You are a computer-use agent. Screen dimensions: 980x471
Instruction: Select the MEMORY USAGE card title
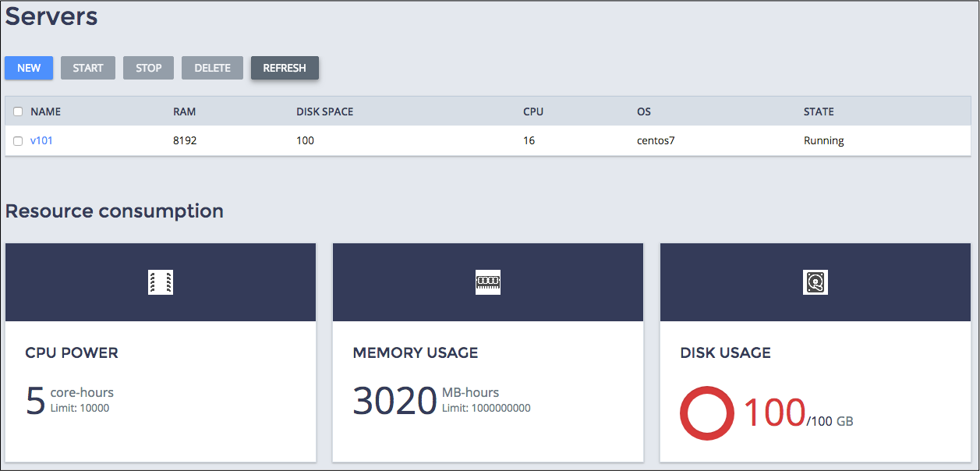coord(416,352)
